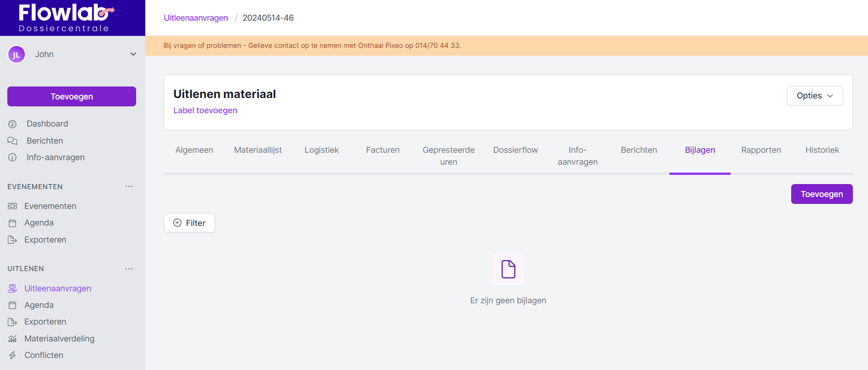Click Toevoegen button in the sidebar
This screenshot has height=370, width=868.
click(72, 97)
